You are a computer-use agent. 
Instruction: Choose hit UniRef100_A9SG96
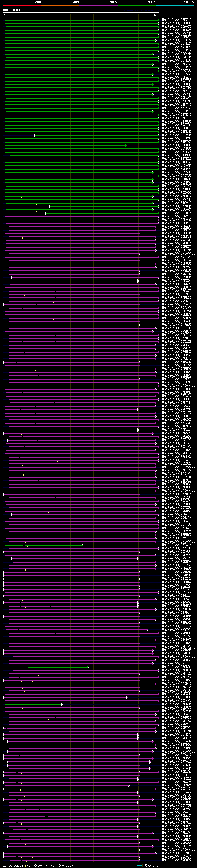point(177,277)
